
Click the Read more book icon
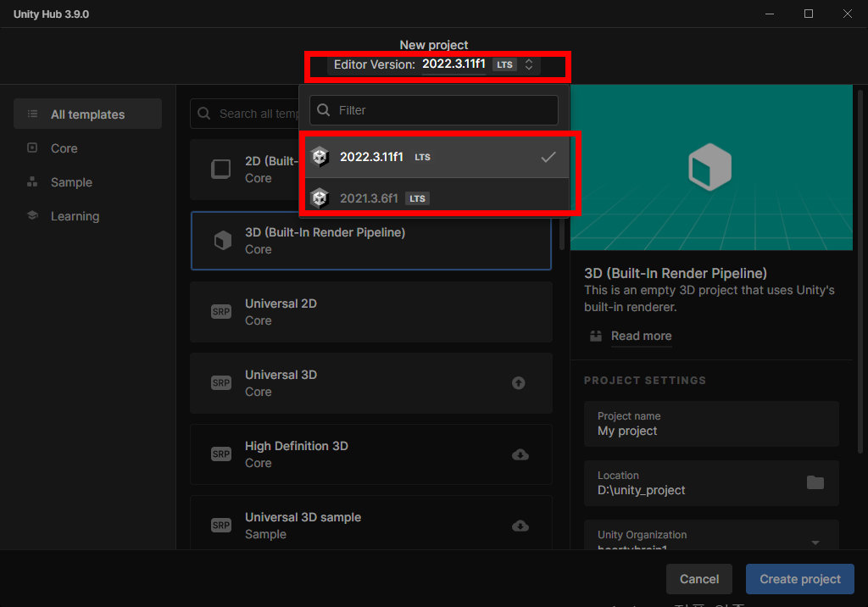tap(596, 336)
